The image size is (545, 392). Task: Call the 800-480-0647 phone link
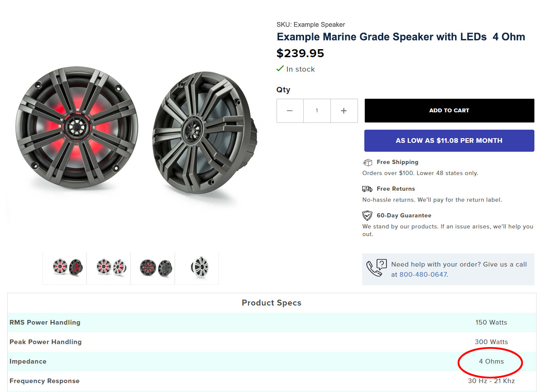coord(423,275)
